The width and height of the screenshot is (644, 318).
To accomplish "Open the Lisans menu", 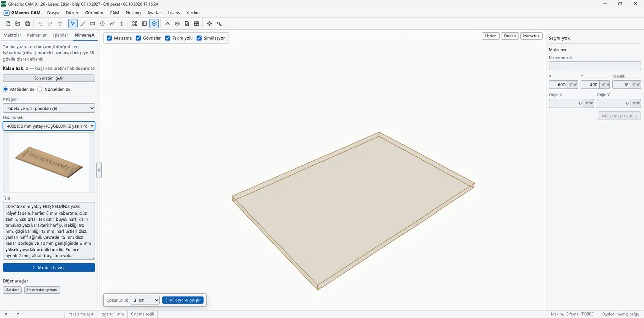I will pos(174,12).
